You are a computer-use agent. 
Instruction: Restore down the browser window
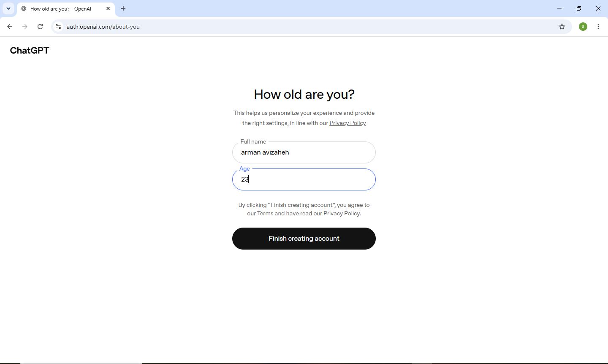[579, 8]
